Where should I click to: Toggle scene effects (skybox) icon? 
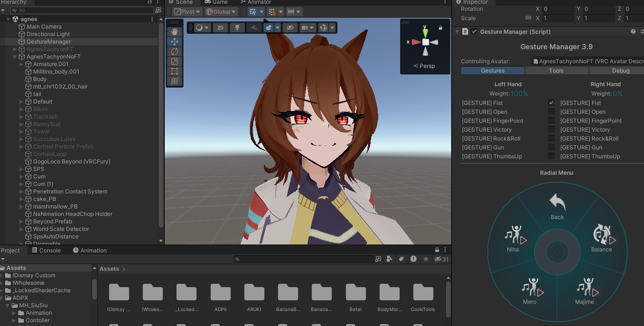(x=269, y=28)
